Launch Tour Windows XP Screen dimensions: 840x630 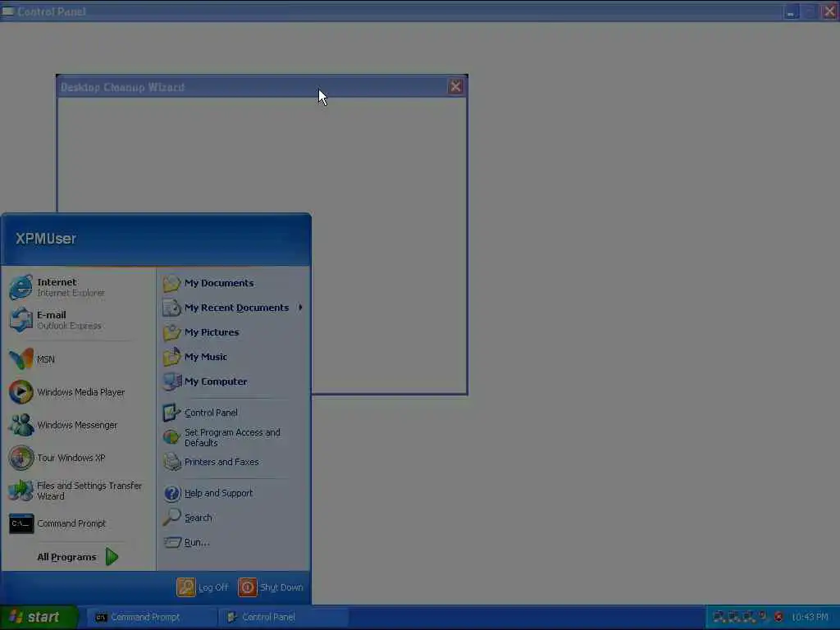[x=78, y=458]
